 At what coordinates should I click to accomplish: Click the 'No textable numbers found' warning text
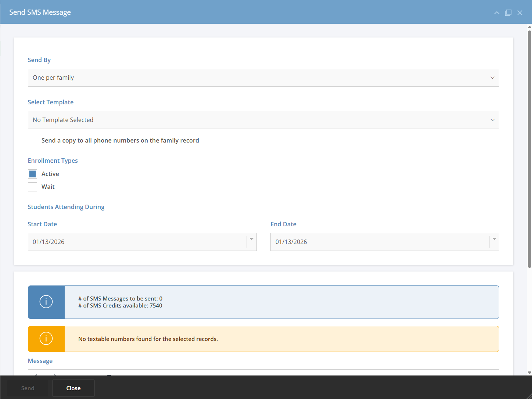pos(148,339)
